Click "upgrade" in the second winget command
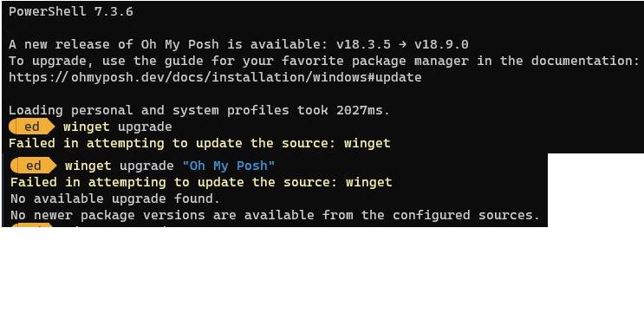The height and width of the screenshot is (332, 644). coord(146,166)
